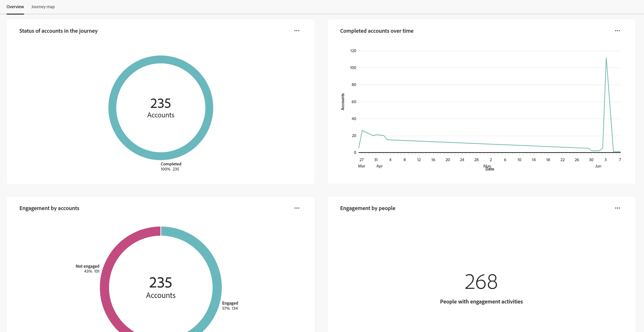Click the late-March peak on the line chart
Screen dimensions: 644x332
pos(362,131)
